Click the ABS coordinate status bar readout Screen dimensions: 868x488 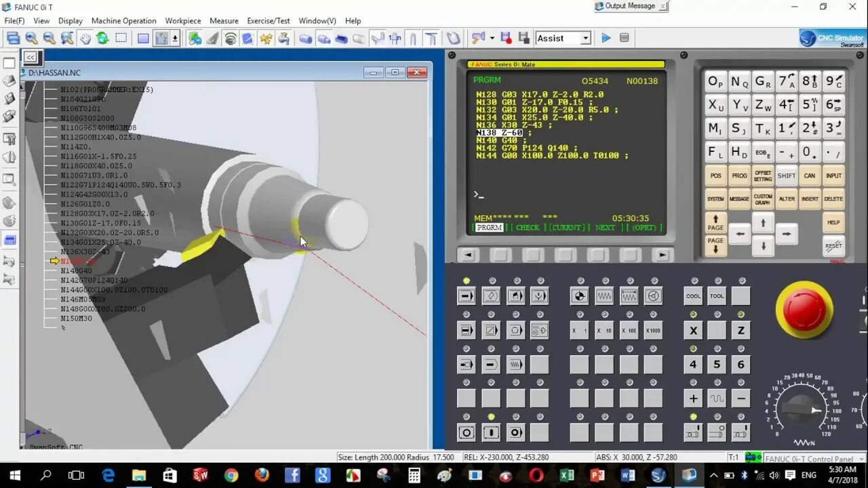click(637, 457)
